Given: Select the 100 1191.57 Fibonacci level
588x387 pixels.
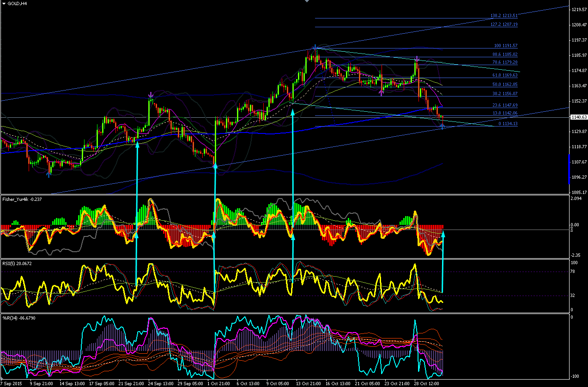Looking at the screenshot, I should pos(505,46).
